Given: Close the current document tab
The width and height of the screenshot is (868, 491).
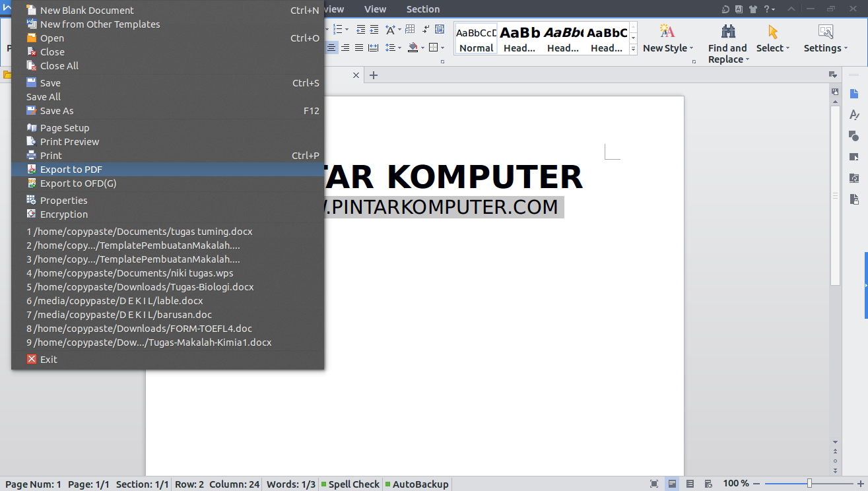Looking at the screenshot, I should coord(356,75).
